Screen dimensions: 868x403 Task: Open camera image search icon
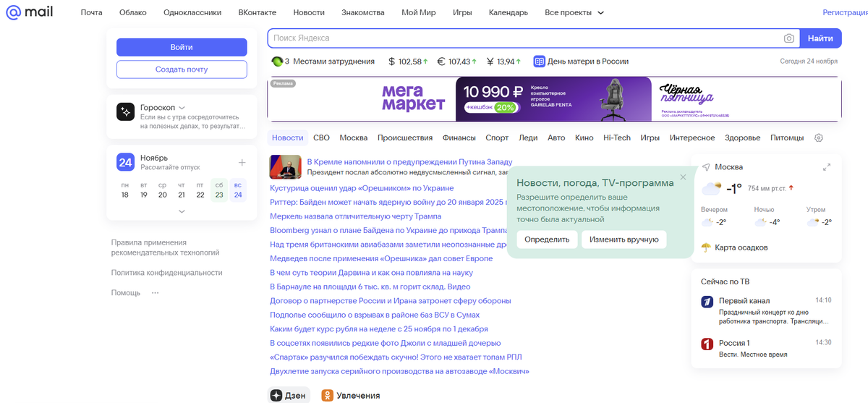pos(789,38)
